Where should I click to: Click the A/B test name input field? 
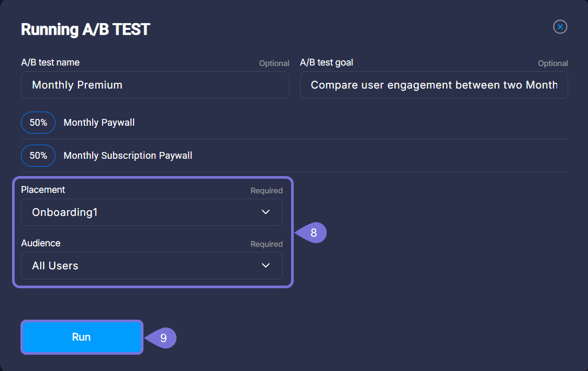coord(155,85)
